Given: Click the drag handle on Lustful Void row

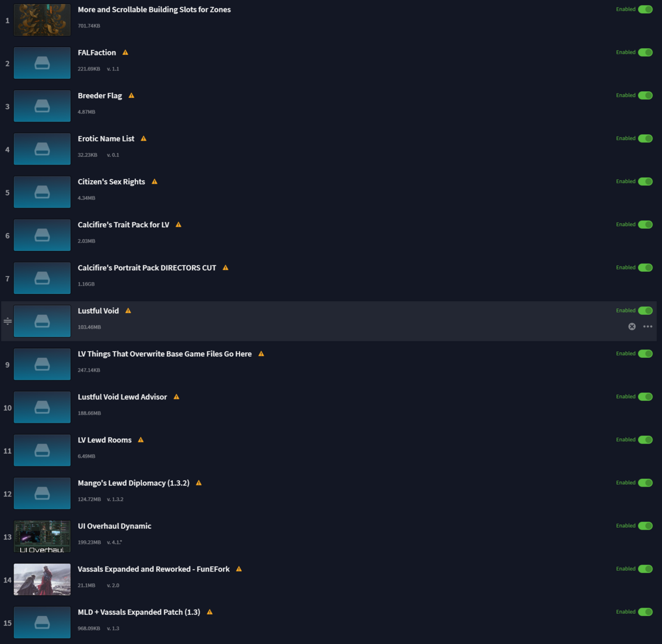Looking at the screenshot, I should (x=8, y=321).
